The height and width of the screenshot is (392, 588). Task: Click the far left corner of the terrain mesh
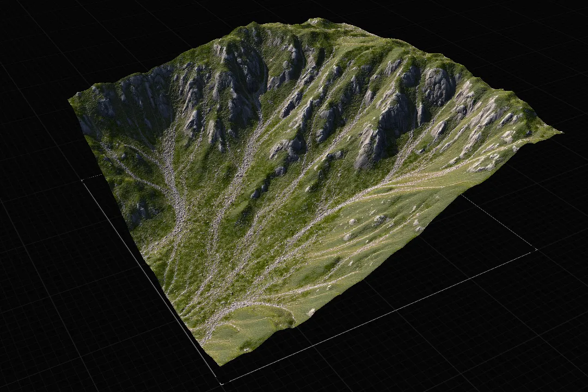pyautogui.click(x=70, y=100)
